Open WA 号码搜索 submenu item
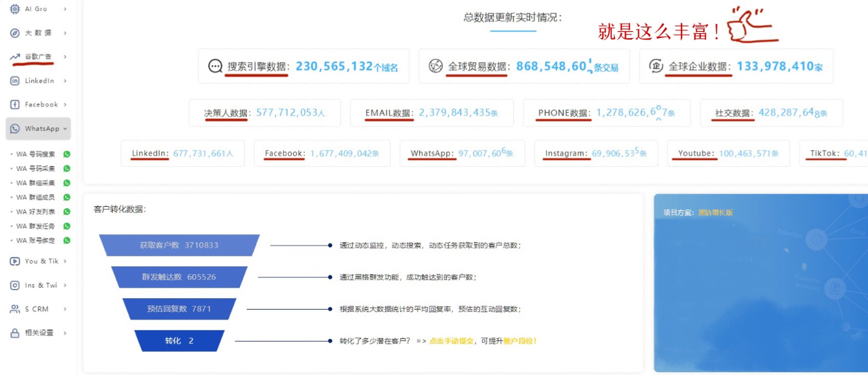Viewport: 868px width, 375px height. (36, 154)
